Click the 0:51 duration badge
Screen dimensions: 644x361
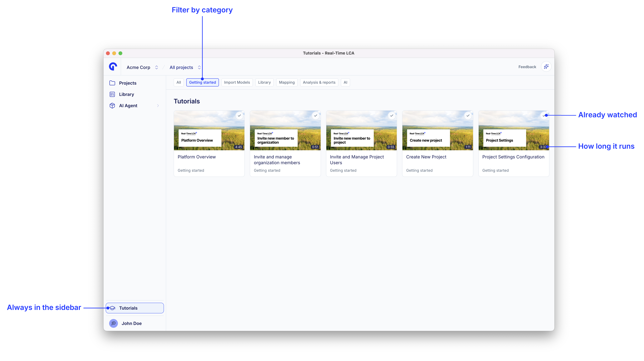tap(315, 147)
